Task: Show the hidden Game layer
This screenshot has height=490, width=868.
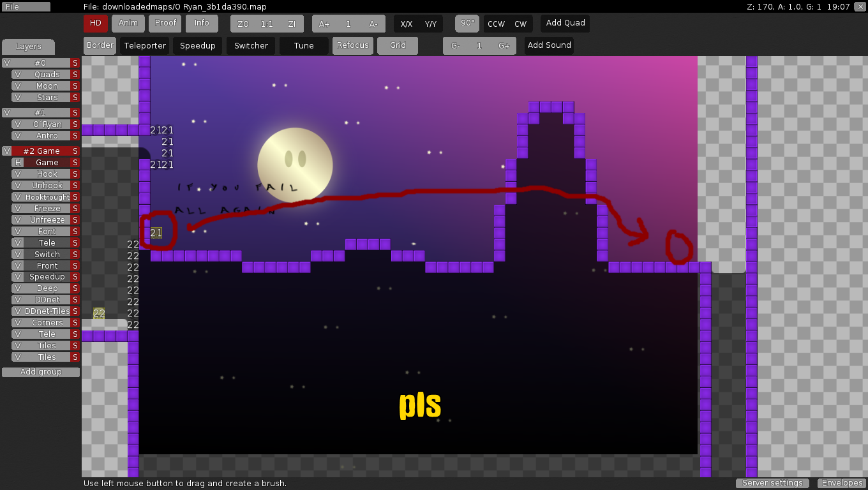Action: (18, 163)
